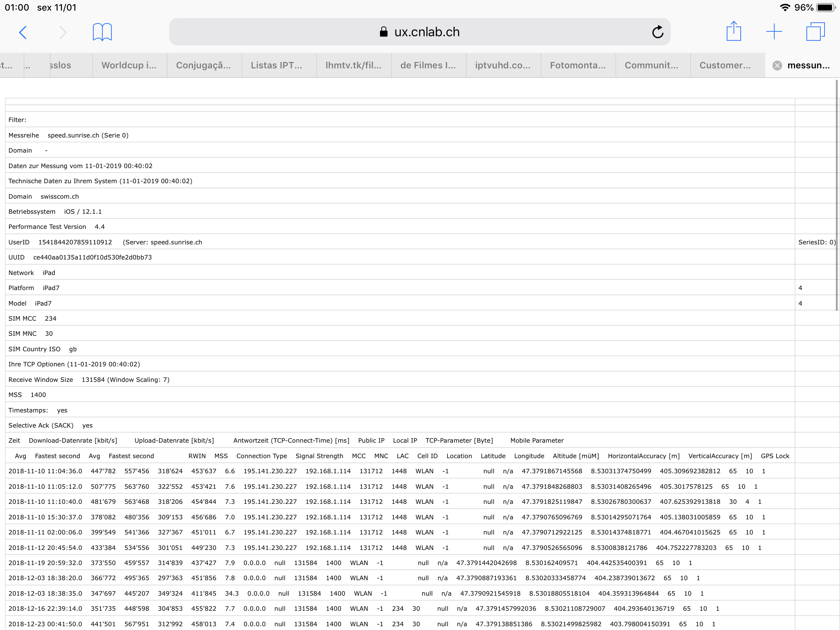Switch to Worldcup tab
Image resolution: width=840 pixels, height=630 pixels.
129,65
